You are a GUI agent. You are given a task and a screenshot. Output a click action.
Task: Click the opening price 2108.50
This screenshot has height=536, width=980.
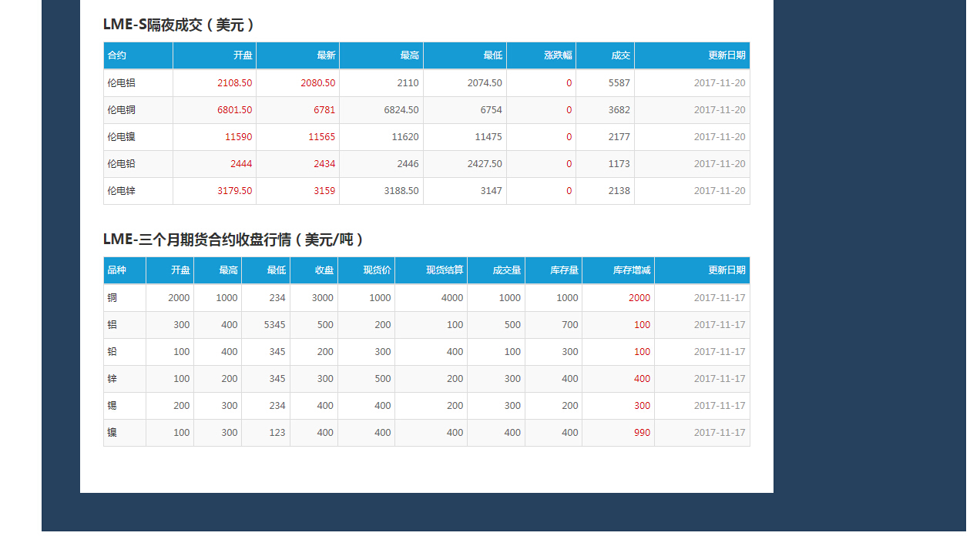(x=235, y=82)
